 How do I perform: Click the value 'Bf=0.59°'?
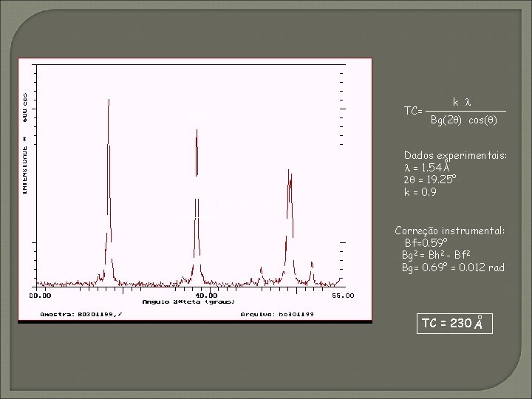tap(426, 243)
